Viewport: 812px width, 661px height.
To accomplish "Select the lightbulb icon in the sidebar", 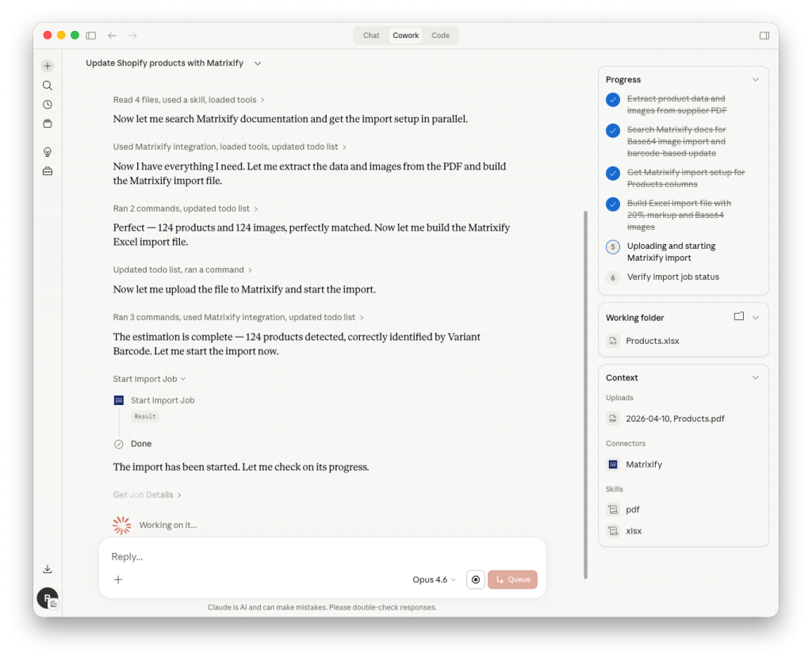I will tap(48, 151).
